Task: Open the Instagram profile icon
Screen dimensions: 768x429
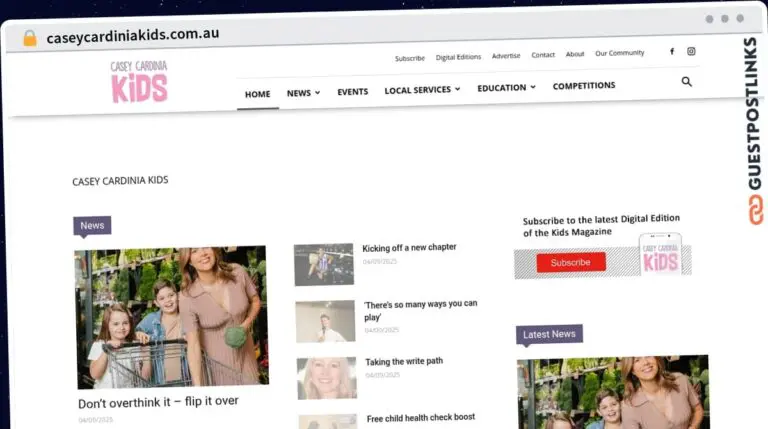Action: (x=691, y=51)
